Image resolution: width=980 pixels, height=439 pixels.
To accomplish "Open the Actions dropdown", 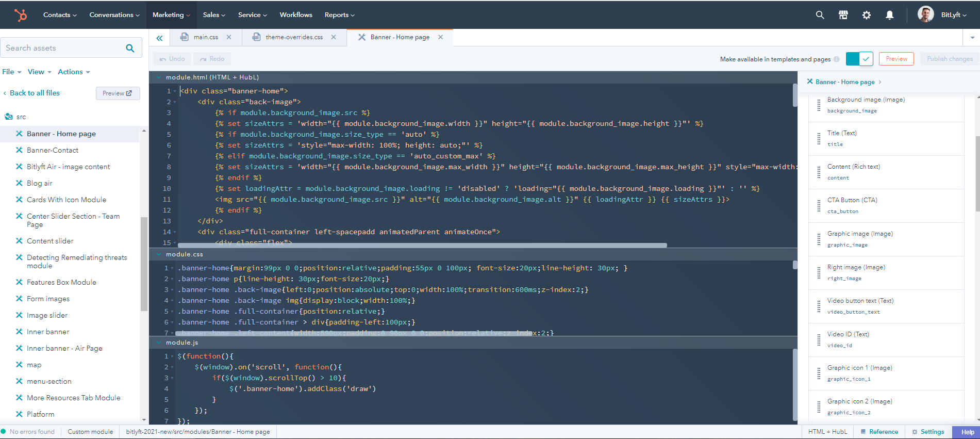I will point(74,72).
